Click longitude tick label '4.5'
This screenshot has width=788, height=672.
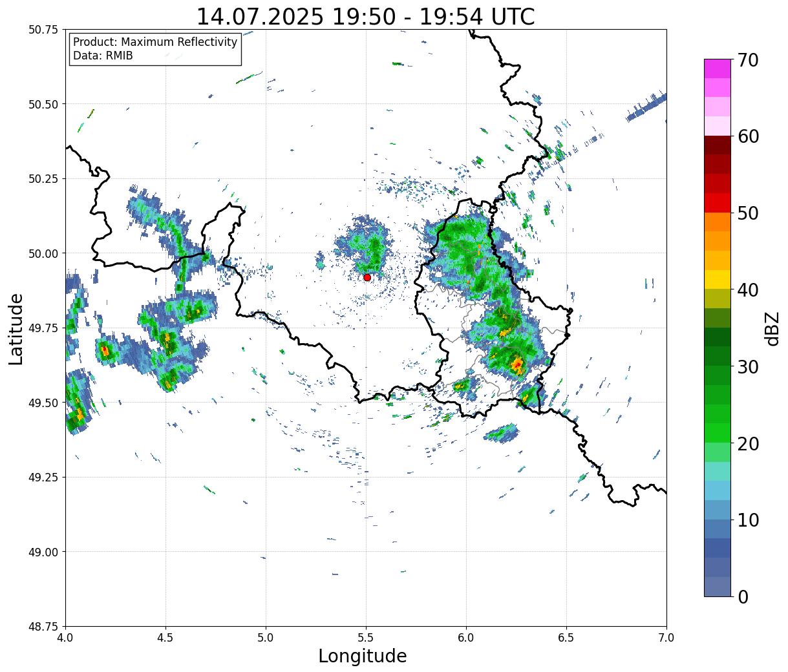165,637
